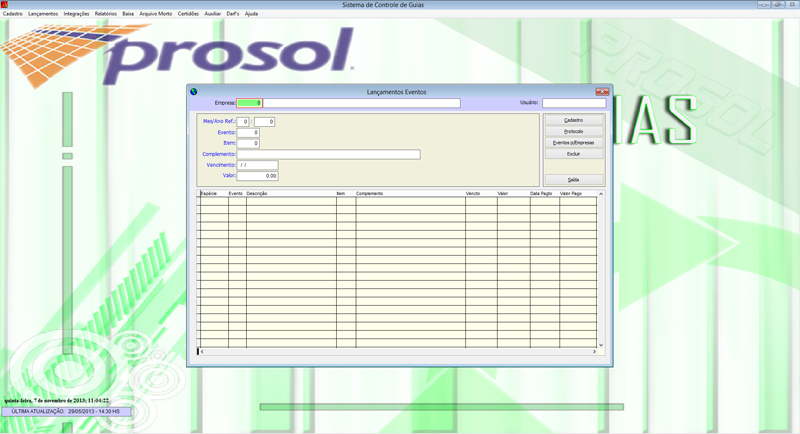The width and height of the screenshot is (800, 434).
Task: Click the Empresa name text field
Action: pos(362,103)
